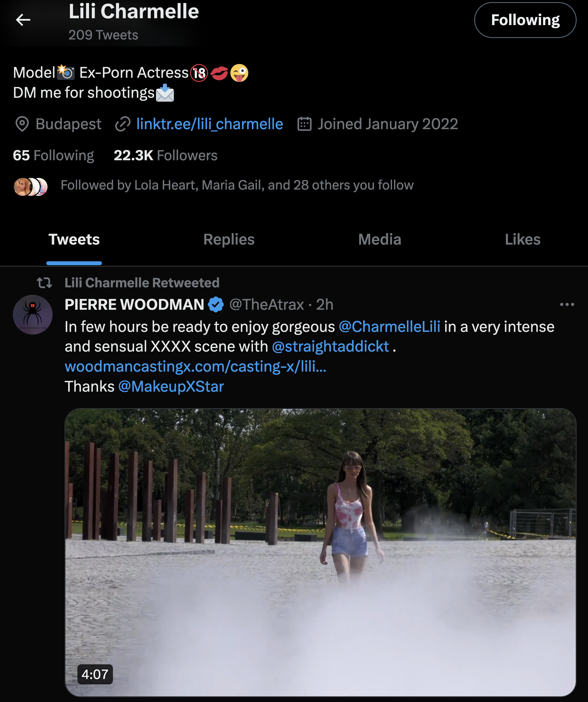Click the back arrow icon
This screenshot has height=702, width=588.
point(23,20)
